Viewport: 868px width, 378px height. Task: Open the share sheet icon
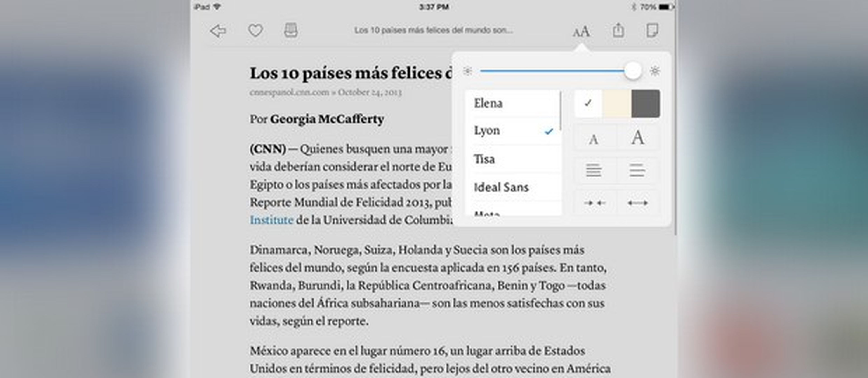tap(618, 30)
